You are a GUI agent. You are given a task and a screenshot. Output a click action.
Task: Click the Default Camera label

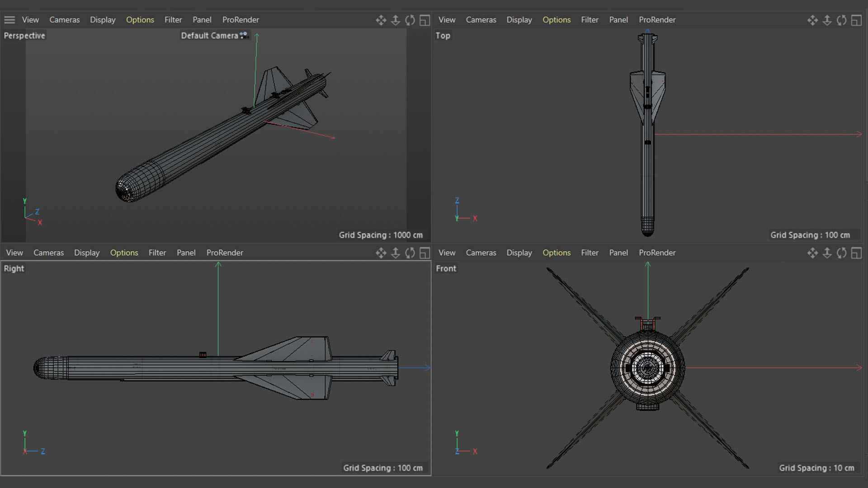pos(209,36)
